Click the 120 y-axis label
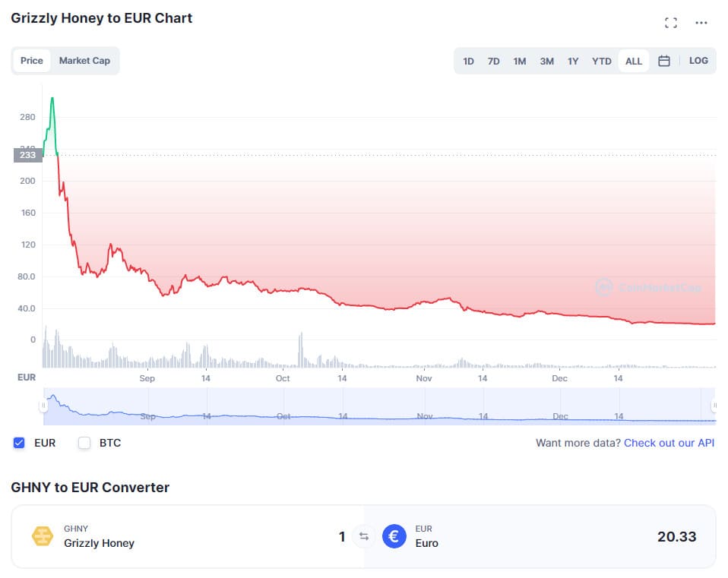Screen dimensions: 728x578 [x=28, y=245]
